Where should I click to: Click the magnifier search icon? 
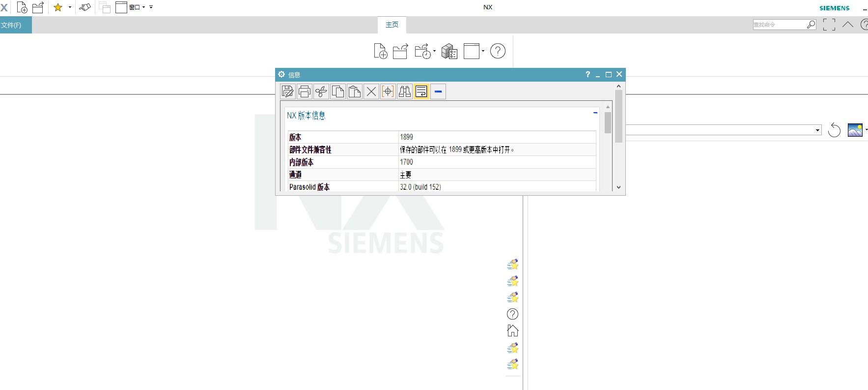click(x=811, y=25)
